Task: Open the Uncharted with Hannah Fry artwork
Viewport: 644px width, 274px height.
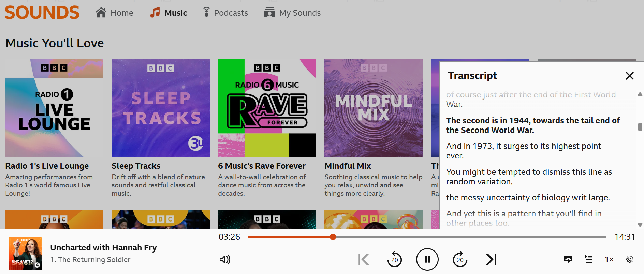Action: [x=26, y=253]
